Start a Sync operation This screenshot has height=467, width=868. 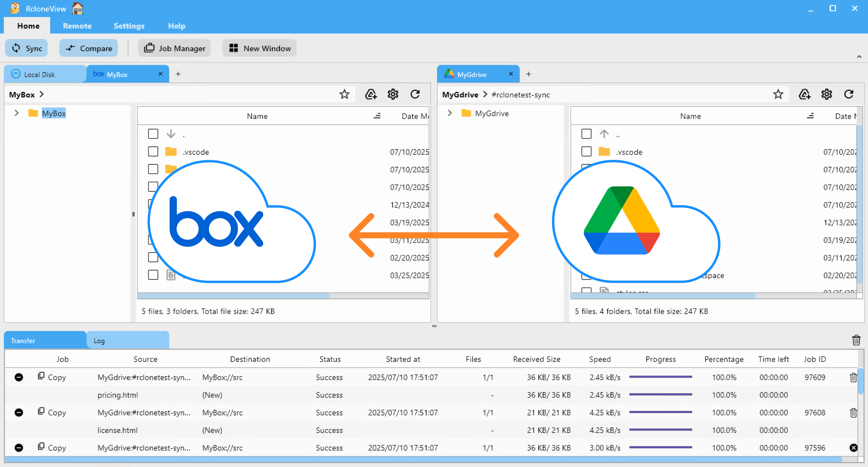(x=26, y=48)
